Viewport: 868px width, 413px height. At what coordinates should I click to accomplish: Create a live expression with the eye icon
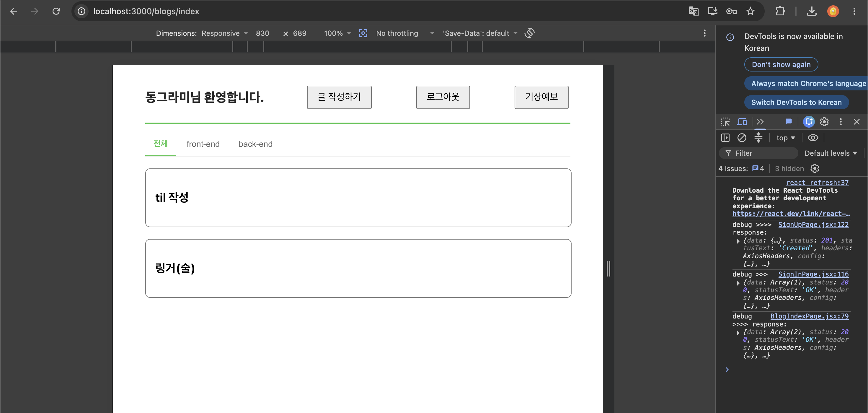pyautogui.click(x=813, y=138)
